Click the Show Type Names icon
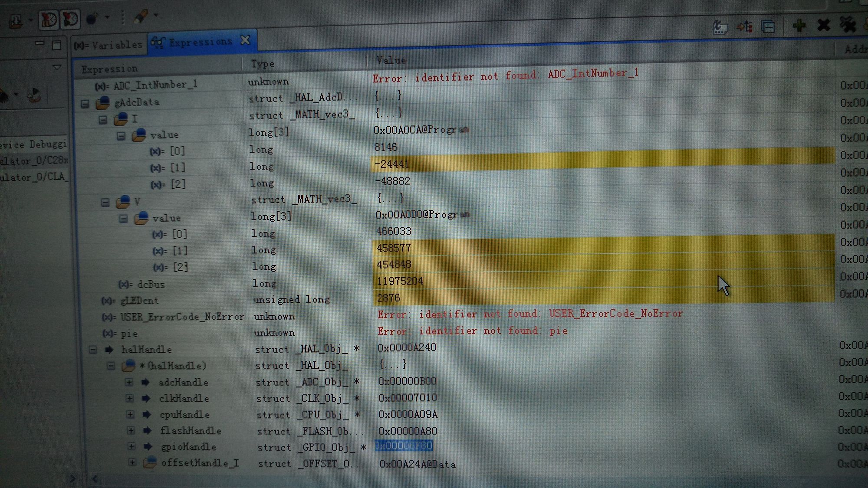 (x=720, y=28)
